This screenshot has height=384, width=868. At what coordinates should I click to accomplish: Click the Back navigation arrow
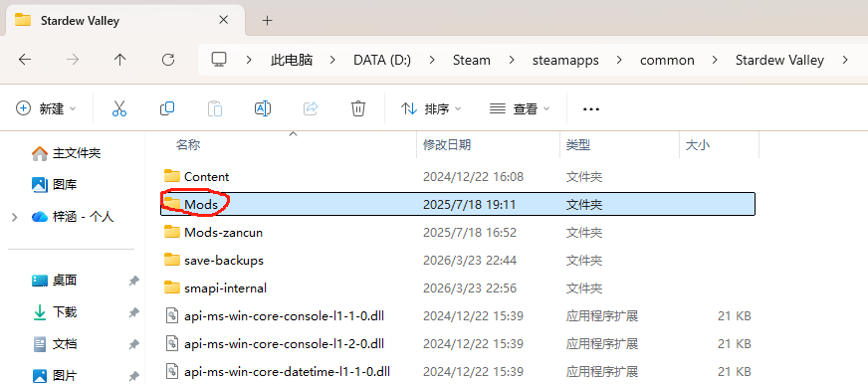pyautogui.click(x=24, y=60)
